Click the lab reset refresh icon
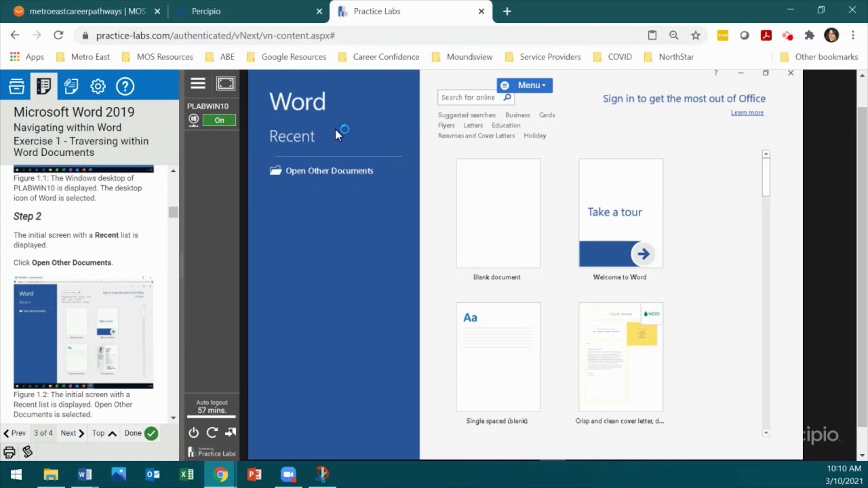Image resolution: width=868 pixels, height=488 pixels. coord(212,432)
